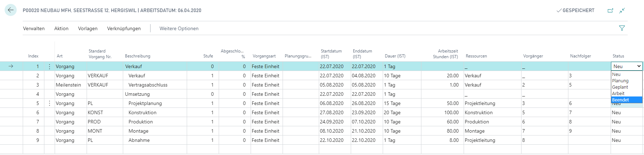The width and height of the screenshot is (644, 155).
Task: Click the Beschreibung column header
Action: point(138,56)
